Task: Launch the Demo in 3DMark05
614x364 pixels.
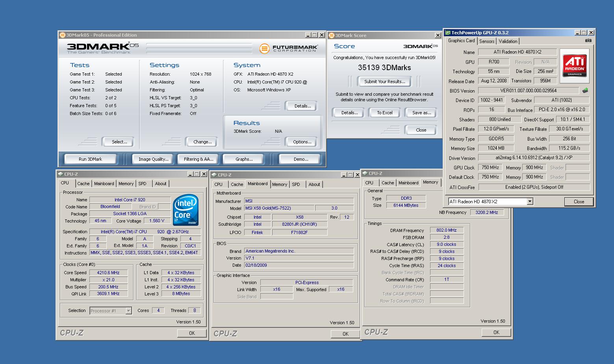Action: [x=301, y=159]
